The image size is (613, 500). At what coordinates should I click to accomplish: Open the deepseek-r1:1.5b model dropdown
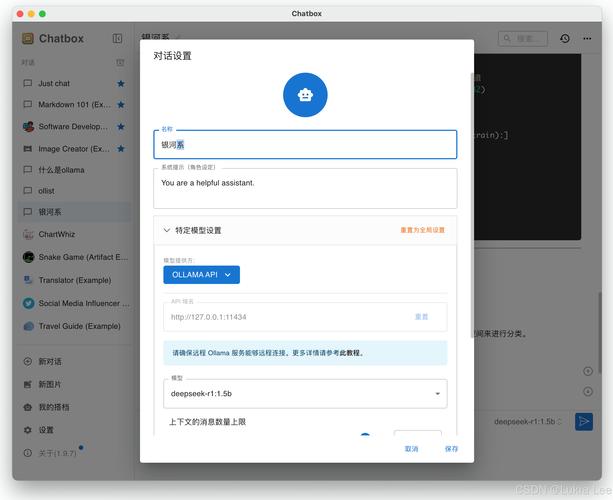click(x=305, y=394)
